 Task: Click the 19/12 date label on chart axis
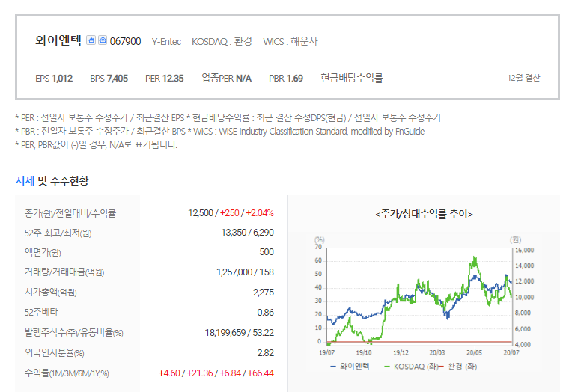click(x=401, y=353)
